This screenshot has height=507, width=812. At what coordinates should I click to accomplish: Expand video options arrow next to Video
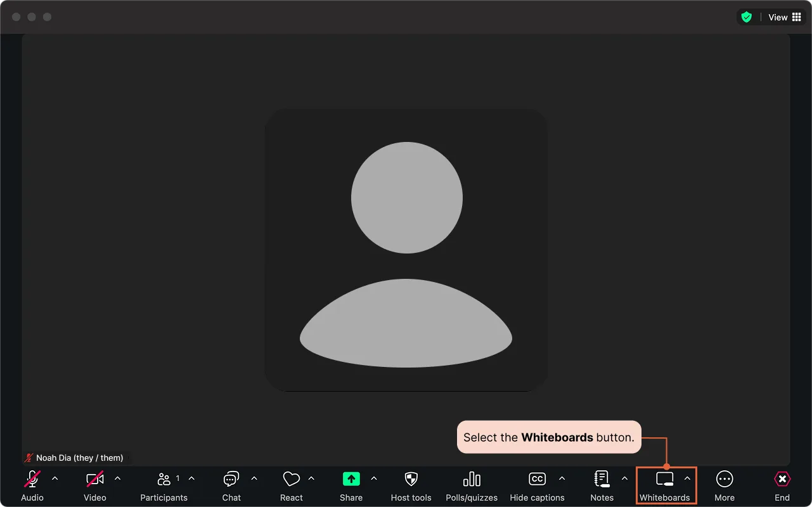(117, 478)
